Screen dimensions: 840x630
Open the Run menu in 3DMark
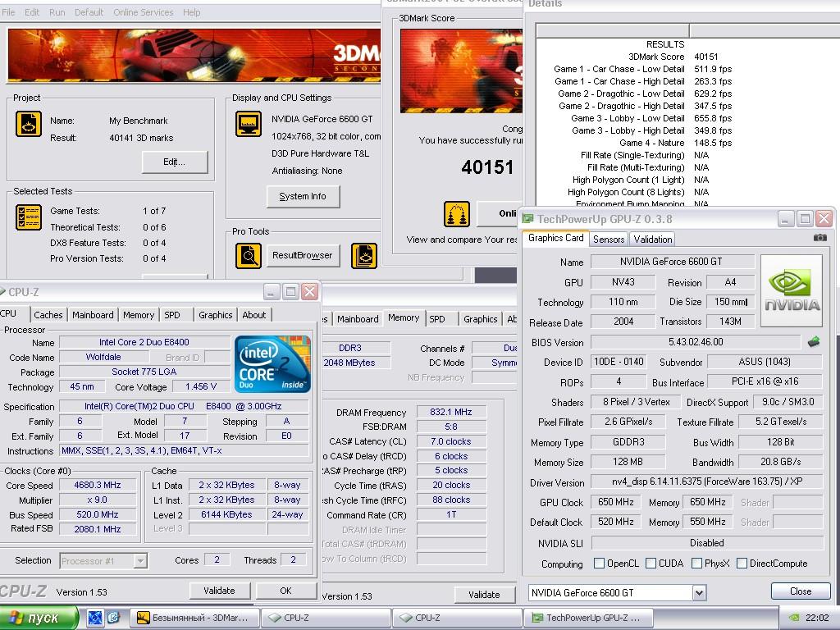click(57, 11)
